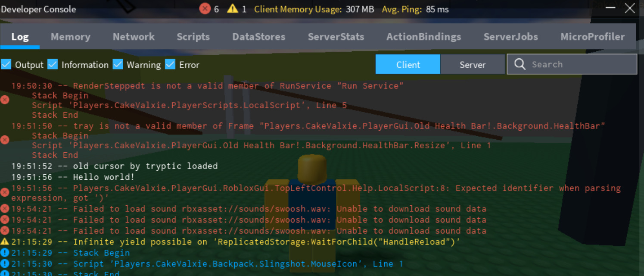
Task: Click the warning triangle beside the Infinite yield message
Action: coord(5,242)
